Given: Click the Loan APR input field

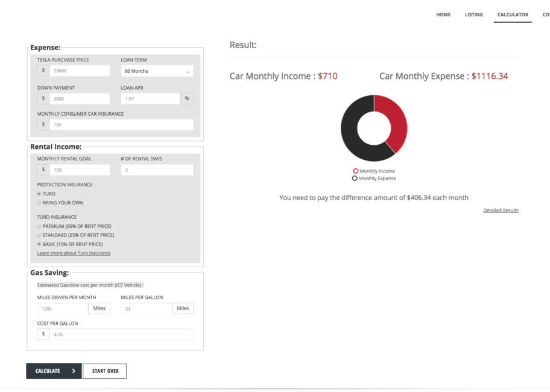Looking at the screenshot, I should tap(150, 98).
